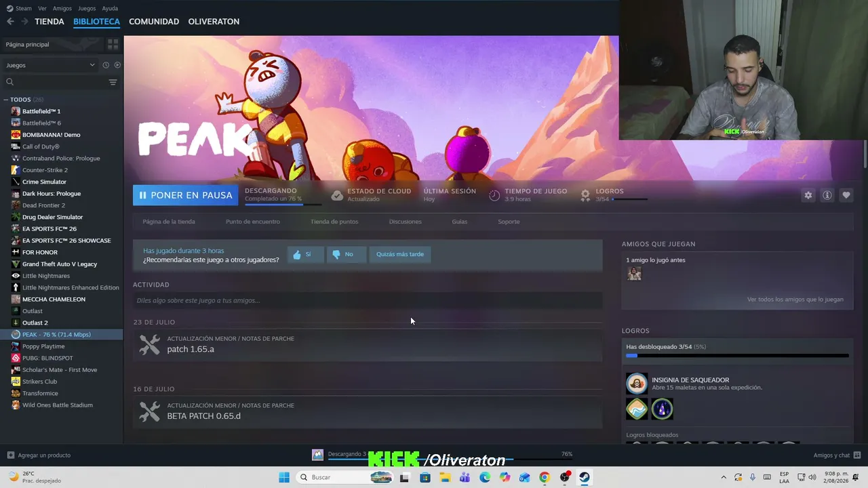Go forward with the right arrow

pos(24,22)
